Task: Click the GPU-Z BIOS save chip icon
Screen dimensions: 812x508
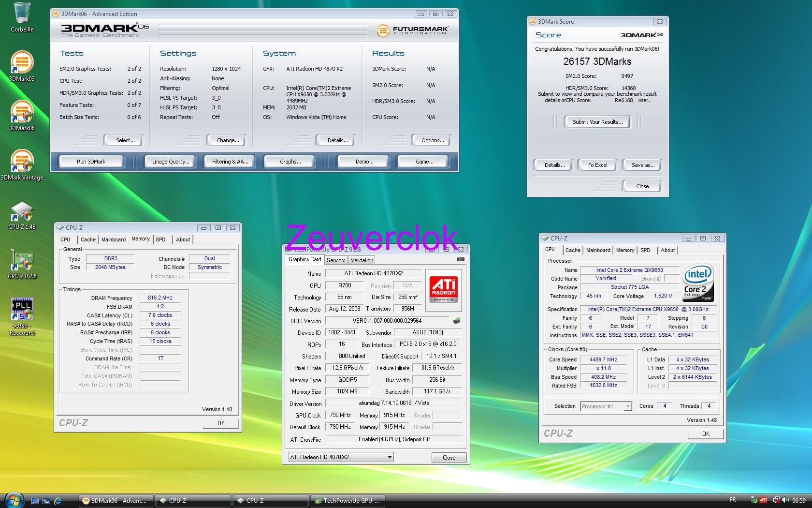Action: pos(456,321)
